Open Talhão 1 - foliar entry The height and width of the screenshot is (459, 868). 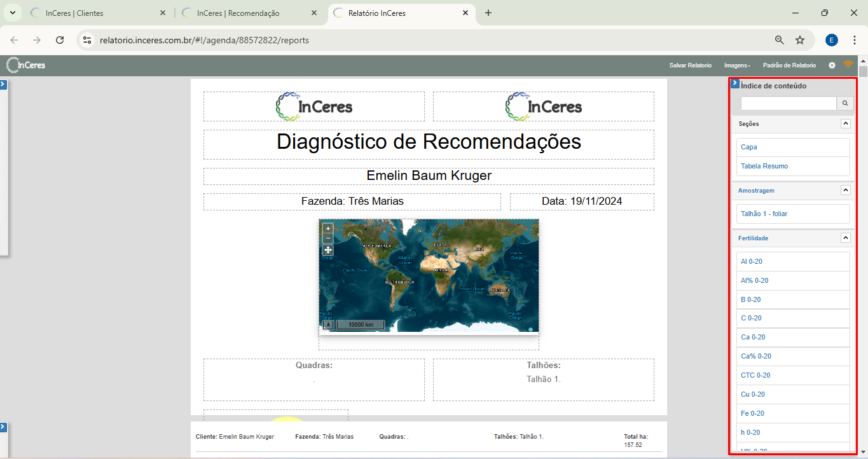(793, 214)
